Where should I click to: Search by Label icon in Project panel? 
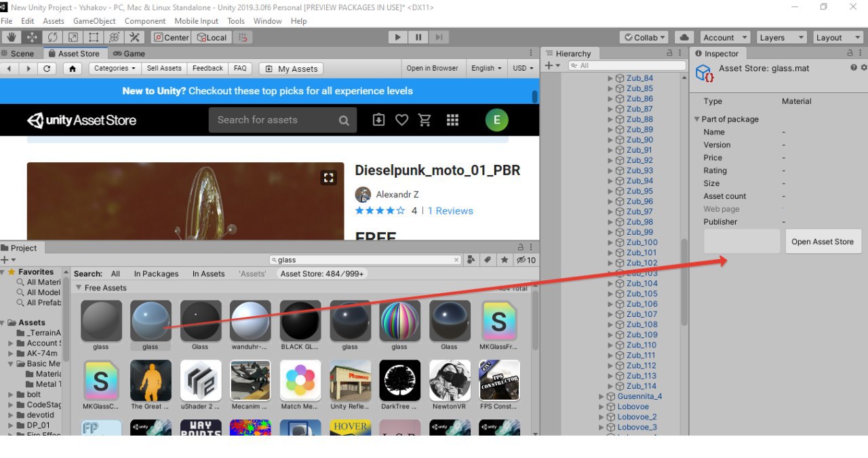click(488, 260)
